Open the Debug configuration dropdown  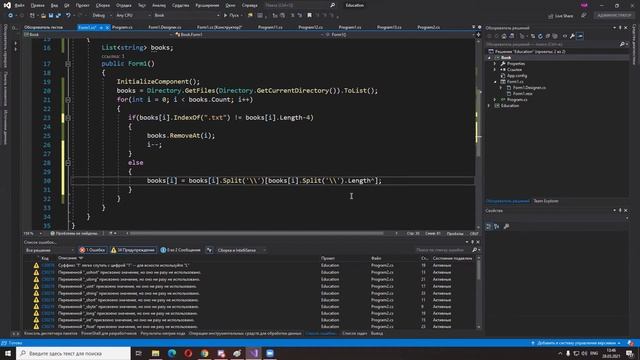[x=102, y=16]
